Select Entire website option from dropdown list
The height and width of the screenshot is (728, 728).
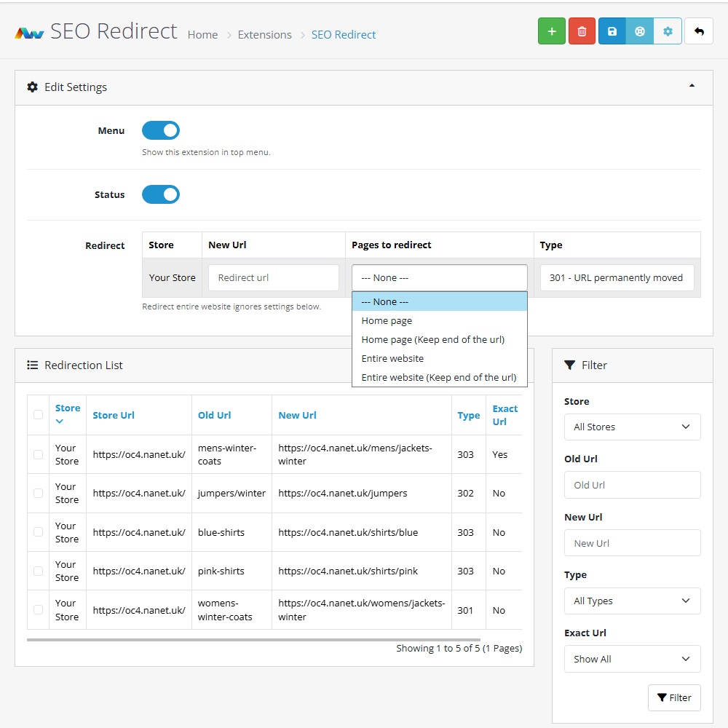(392, 358)
